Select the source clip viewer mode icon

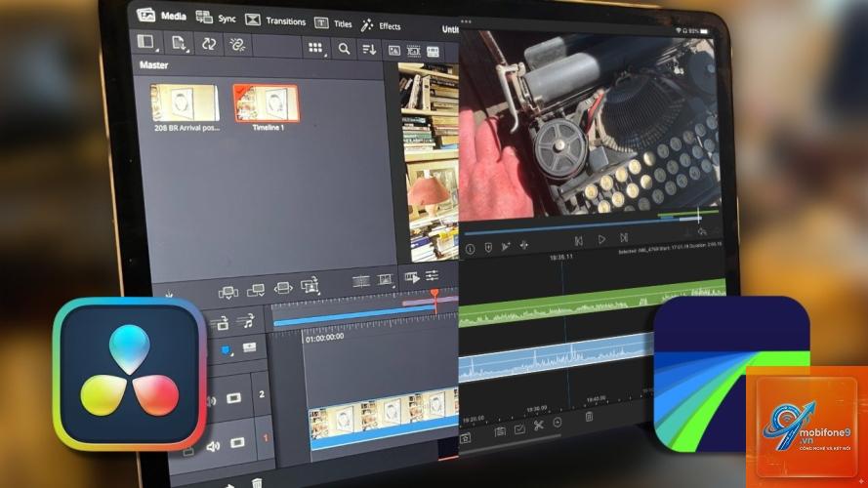(x=394, y=51)
